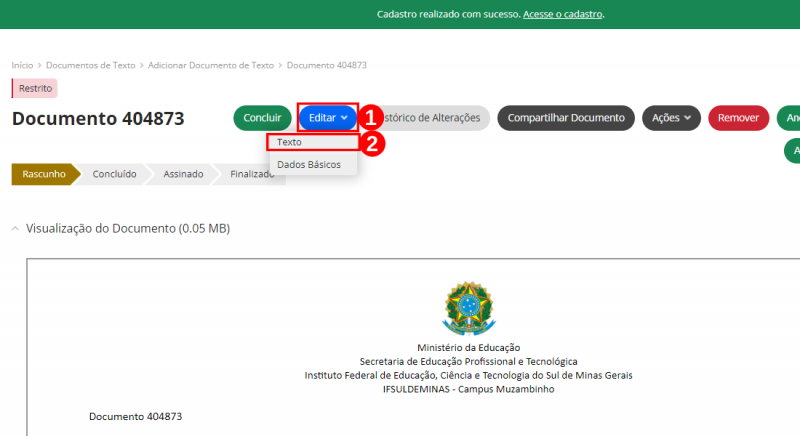The width and height of the screenshot is (800, 436).
Task: Click the Documento 404873 page heading
Action: (x=98, y=118)
